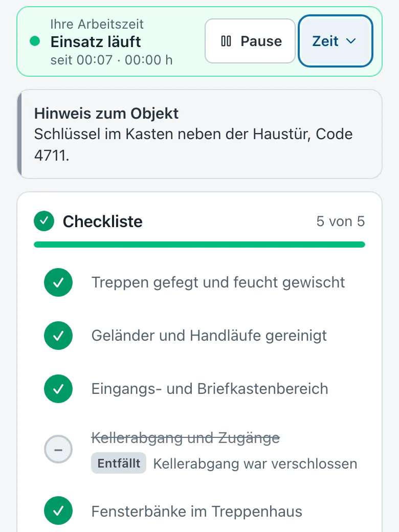Click the 5 von 5 counter
Image resolution: width=399 pixels, height=532 pixels.
[x=341, y=221]
